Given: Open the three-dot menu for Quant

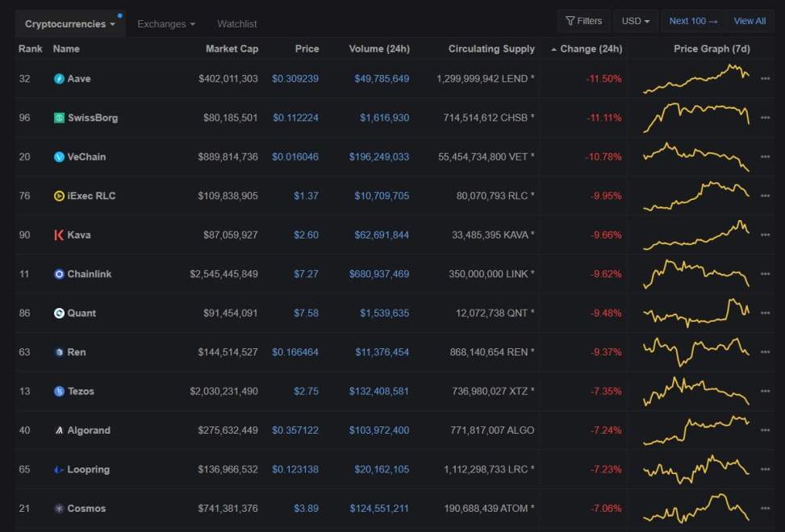Looking at the screenshot, I should click(x=765, y=314).
